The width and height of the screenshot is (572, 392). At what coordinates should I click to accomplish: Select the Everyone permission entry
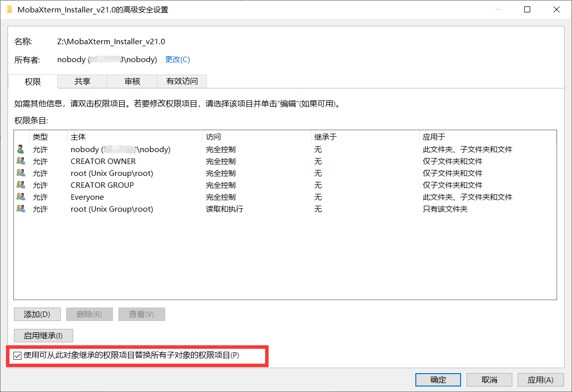(286, 197)
